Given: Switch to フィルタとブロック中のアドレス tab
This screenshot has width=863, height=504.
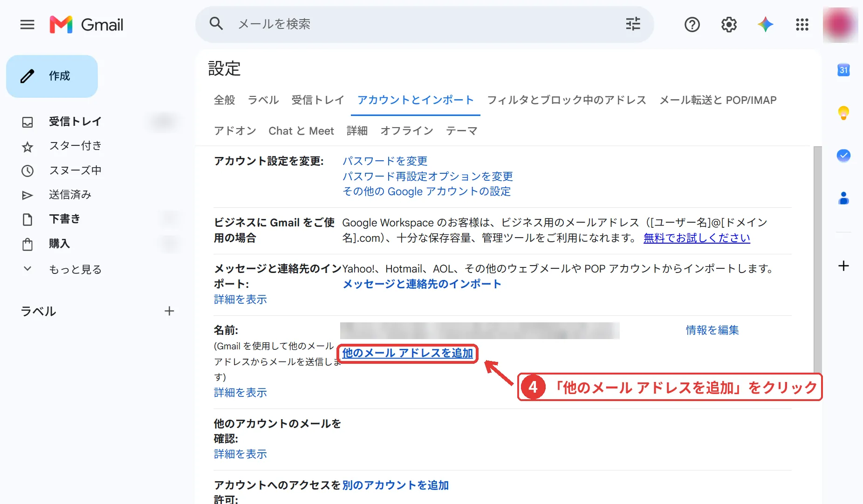Looking at the screenshot, I should coord(567,100).
